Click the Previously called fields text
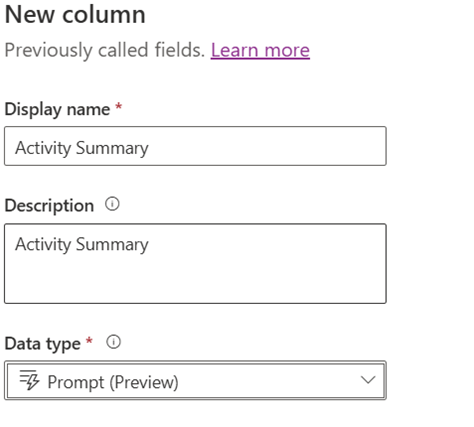The width and height of the screenshot is (474, 427). 105,51
